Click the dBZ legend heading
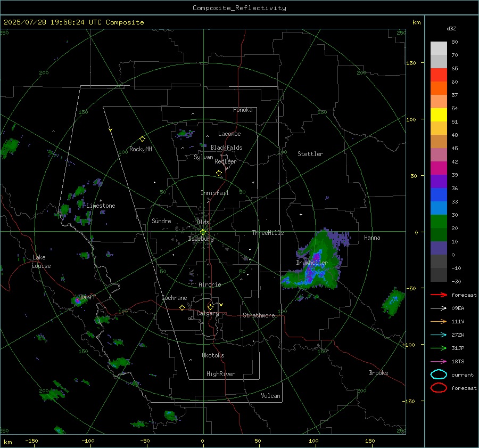Viewport: 479px width, 448px height. coord(451,29)
